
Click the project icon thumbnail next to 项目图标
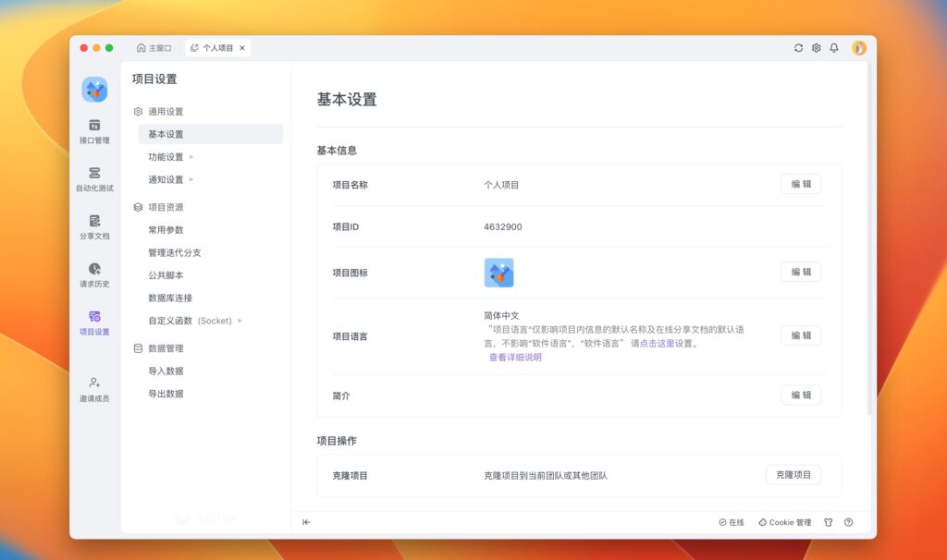(501, 272)
